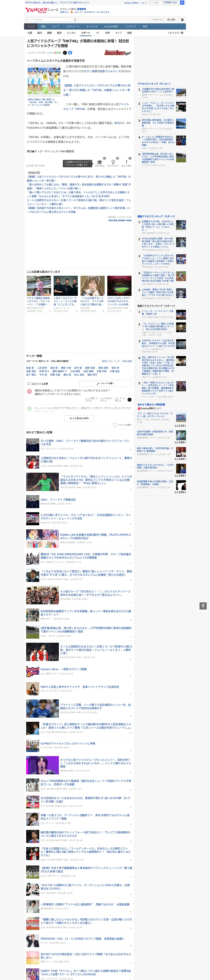Select the ランキング navigation tab
The height and width of the screenshot is (980, 210).
(130, 26)
